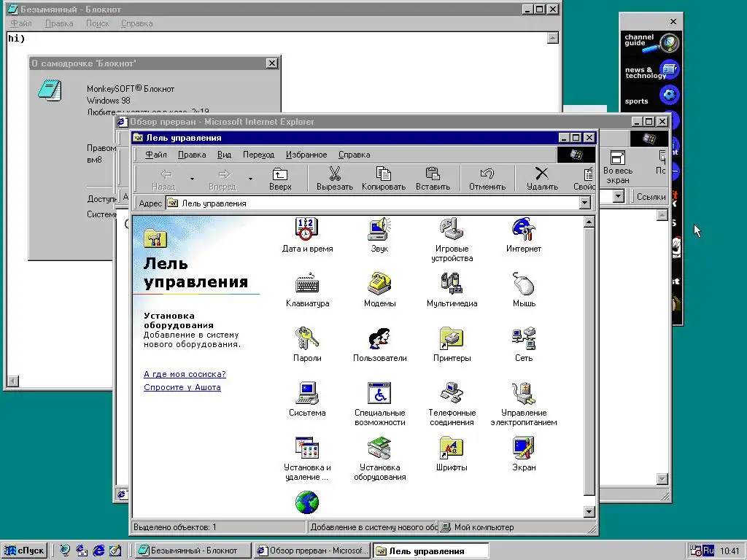Open the Сеть network icon

coord(524,345)
